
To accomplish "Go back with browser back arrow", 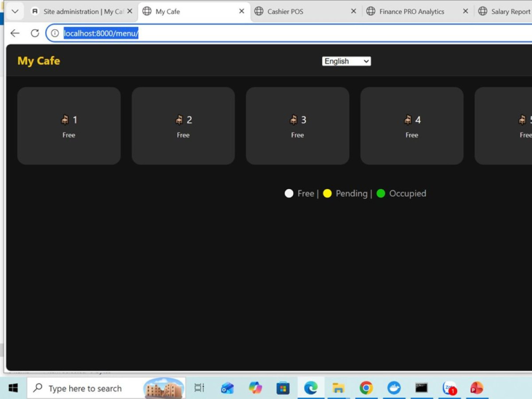I will (15, 33).
